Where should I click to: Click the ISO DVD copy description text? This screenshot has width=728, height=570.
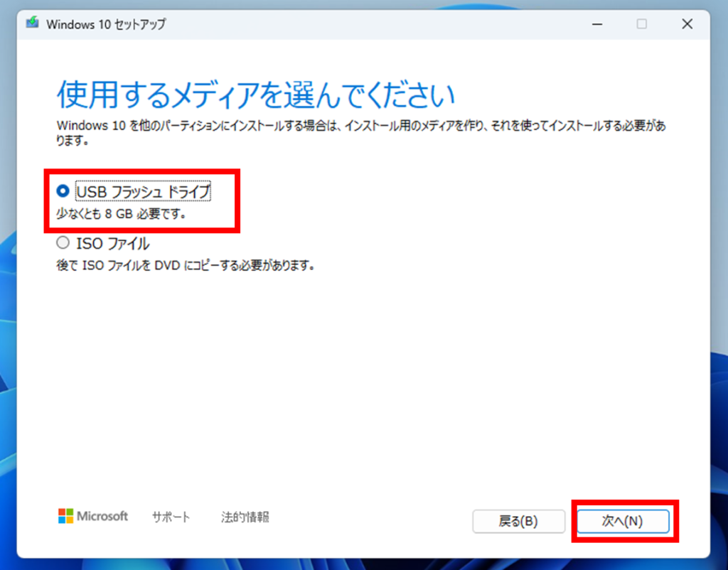click(186, 266)
